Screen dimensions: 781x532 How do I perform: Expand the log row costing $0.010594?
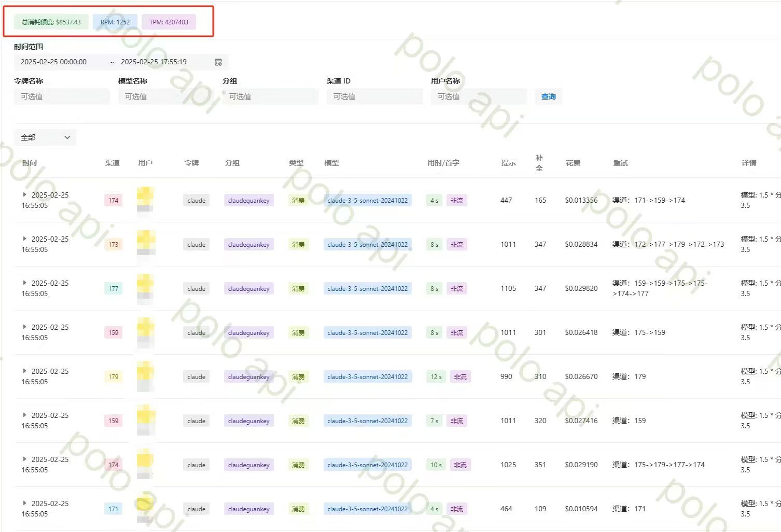24,503
